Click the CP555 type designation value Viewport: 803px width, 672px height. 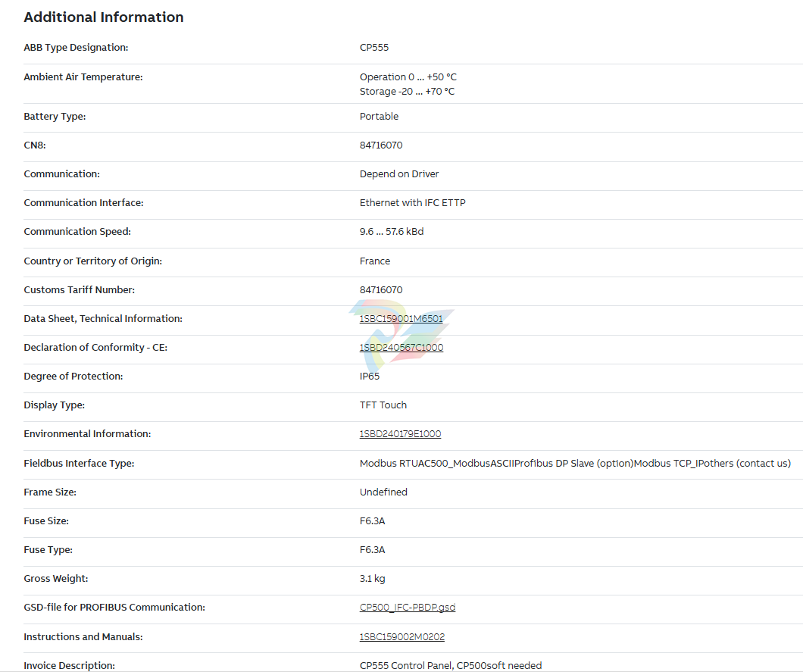pos(374,48)
